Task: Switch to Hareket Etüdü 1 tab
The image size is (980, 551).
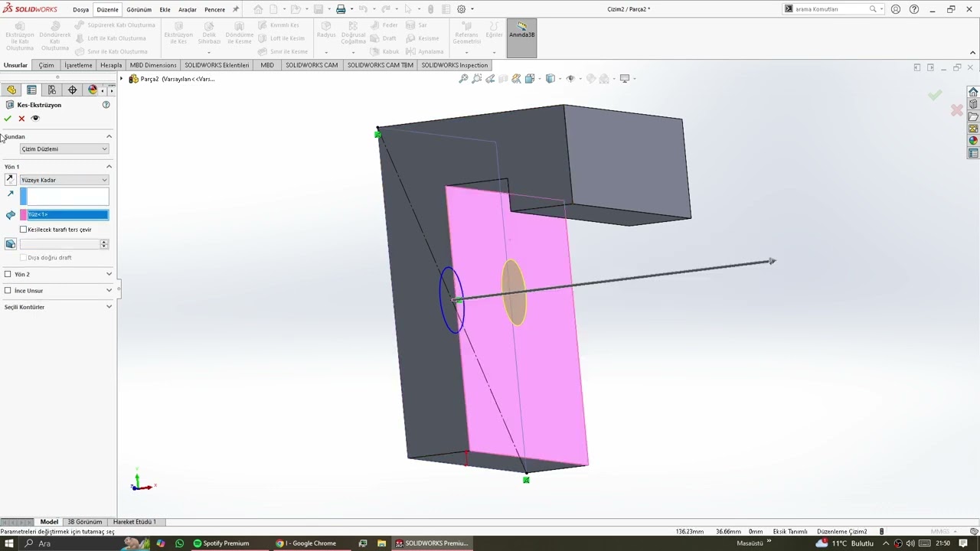Action: coord(135,522)
